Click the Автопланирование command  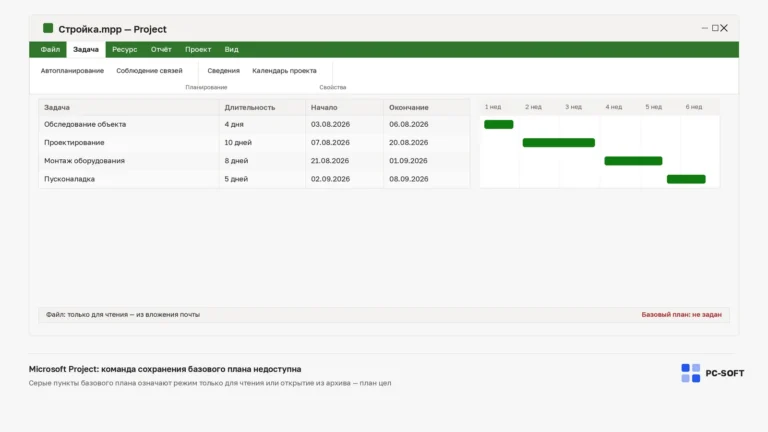coord(72,71)
